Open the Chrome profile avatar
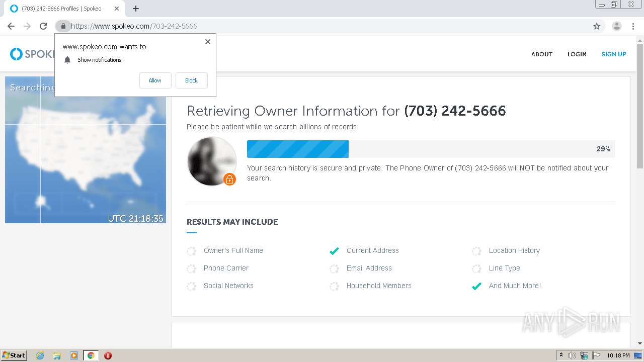Viewport: 644px width, 362px height. [x=616, y=26]
